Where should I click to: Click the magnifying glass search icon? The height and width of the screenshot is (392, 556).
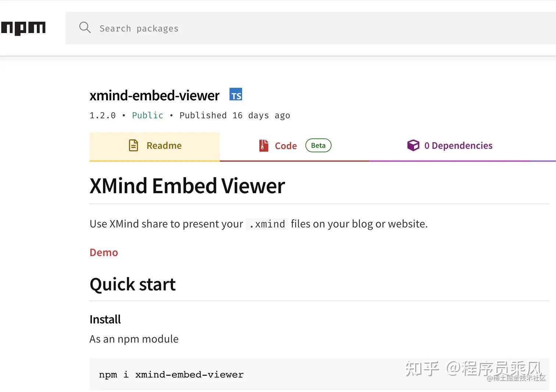[x=85, y=27]
